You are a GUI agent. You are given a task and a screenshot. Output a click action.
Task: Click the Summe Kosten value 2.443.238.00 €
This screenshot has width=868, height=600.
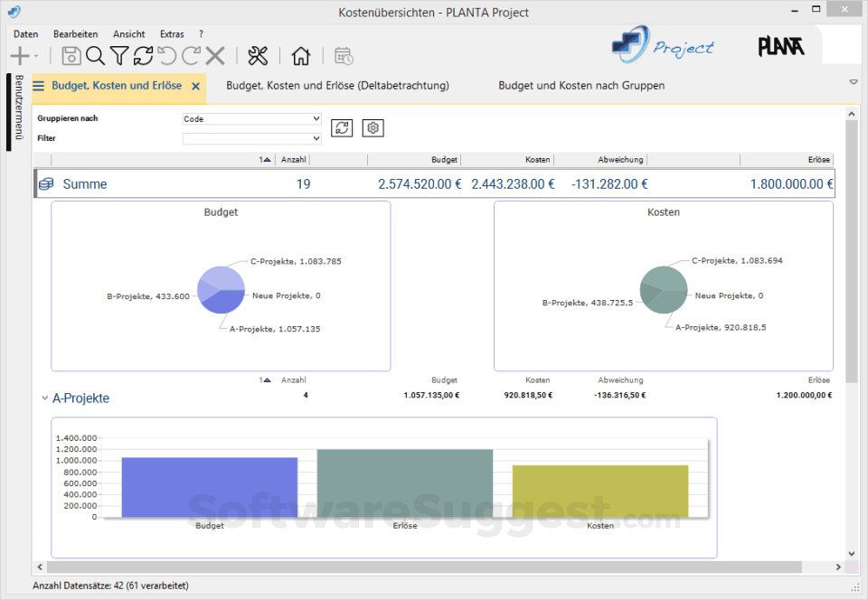point(513,184)
